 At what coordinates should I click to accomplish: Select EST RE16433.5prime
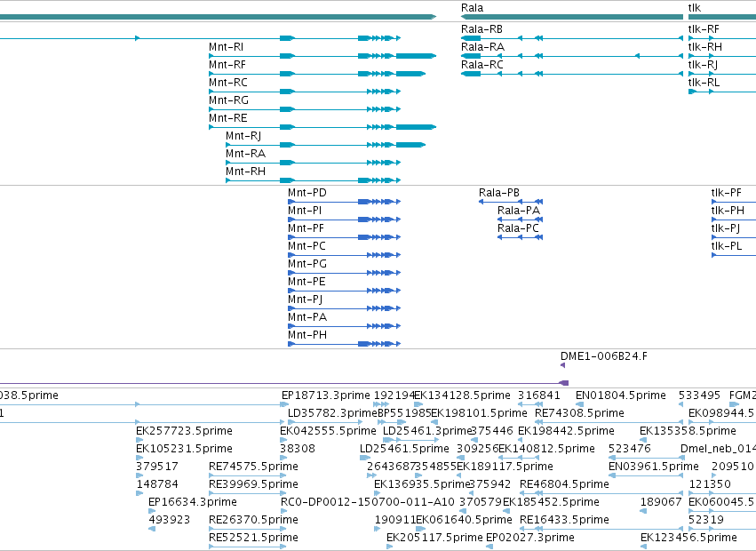tap(565, 521)
